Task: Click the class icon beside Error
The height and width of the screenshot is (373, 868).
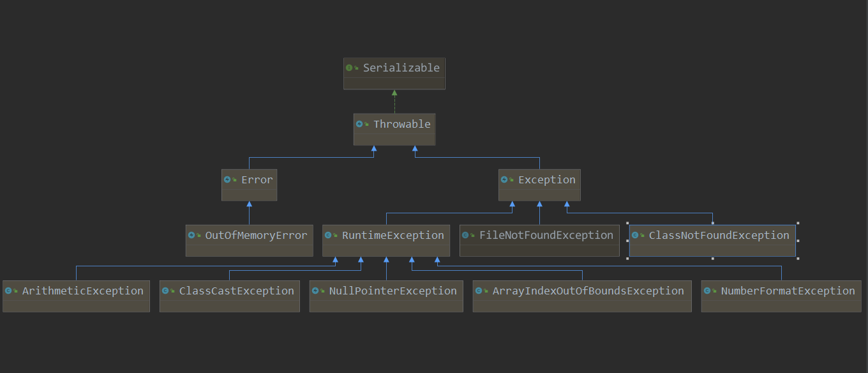Action: coord(227,180)
